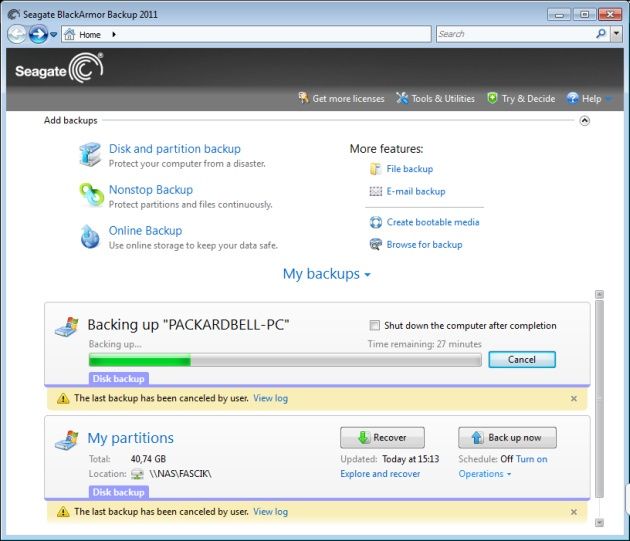Click the Tools & Utilities wrench icon
Viewport: 630px width, 541px height.
pyautogui.click(x=402, y=98)
